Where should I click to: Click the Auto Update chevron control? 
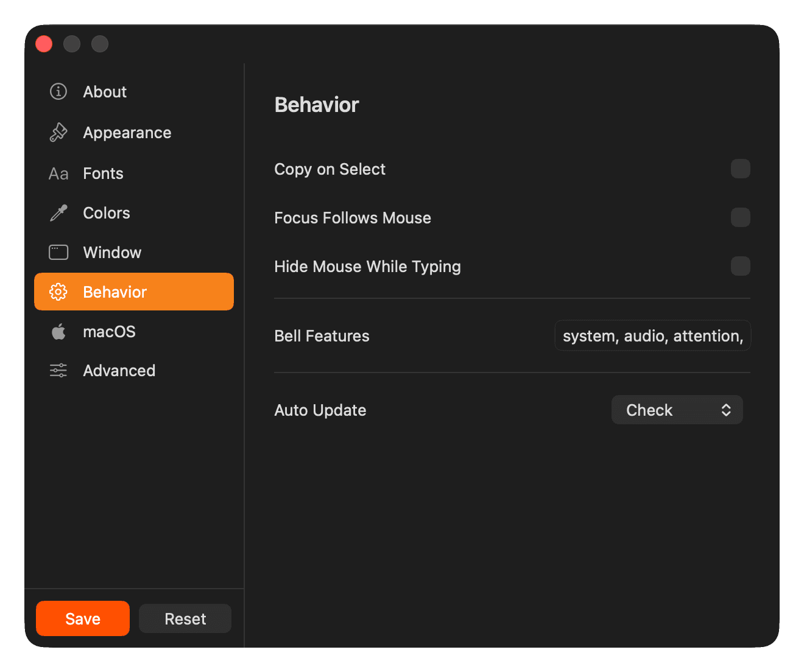click(725, 410)
